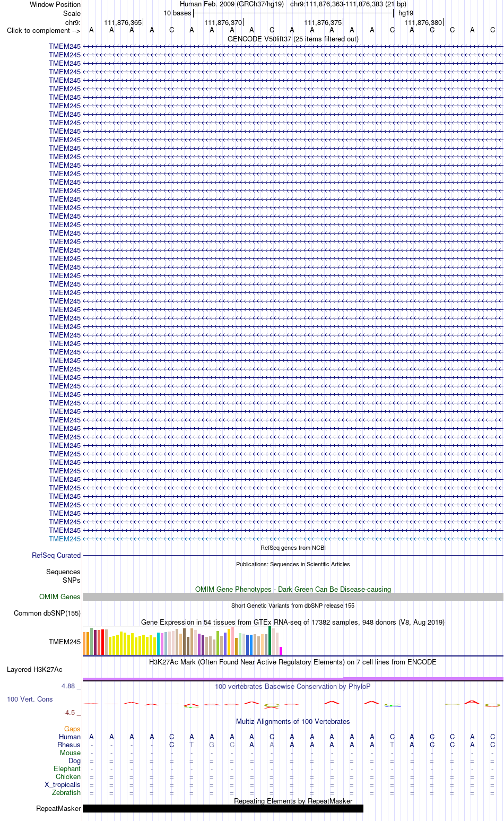Viewport: 504px width, 821px height.
Task: Click the Layered H3K27Ac label
Action: pyautogui.click(x=34, y=669)
